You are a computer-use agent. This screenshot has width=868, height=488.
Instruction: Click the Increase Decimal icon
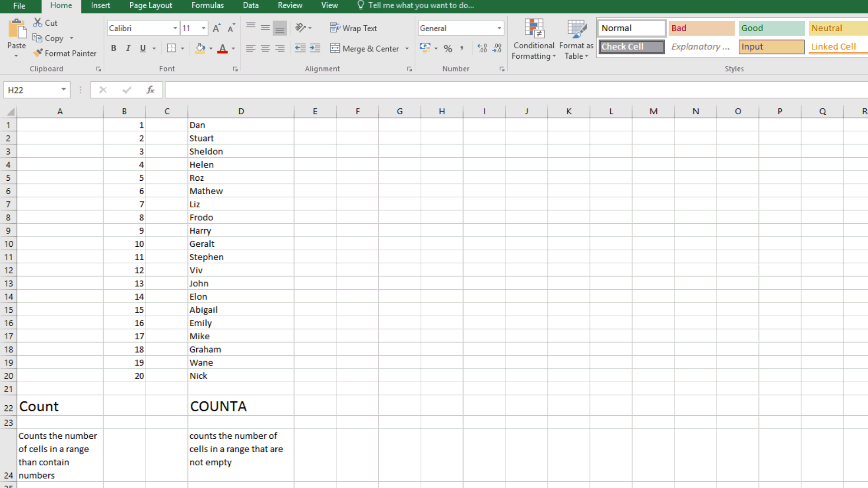[x=482, y=48]
